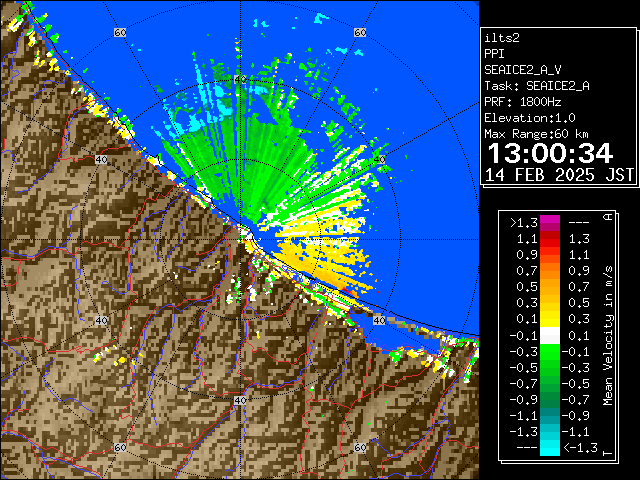The width and height of the screenshot is (640, 480).
Task: Click the "<-1.3" legend label
Action: (580, 448)
